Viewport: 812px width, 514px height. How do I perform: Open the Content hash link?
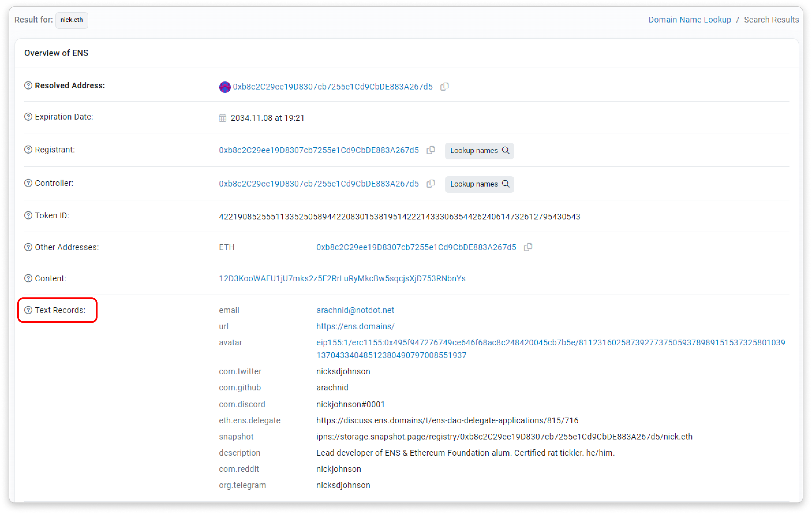(342, 278)
